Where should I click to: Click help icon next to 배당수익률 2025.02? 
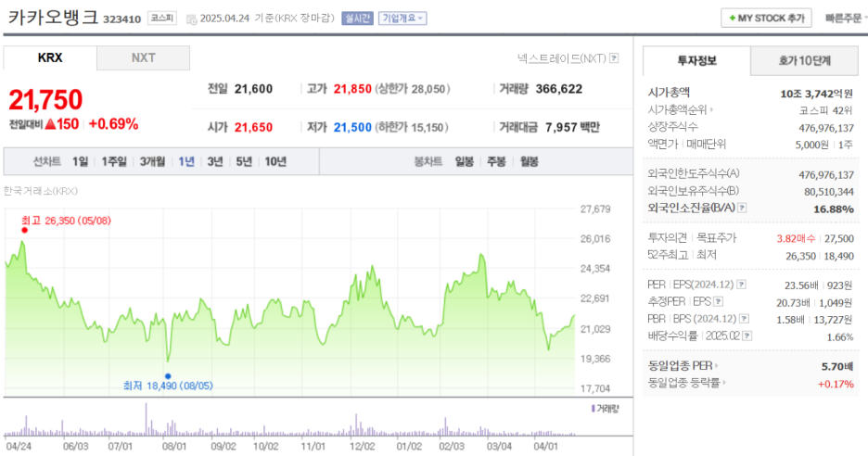pyautogui.click(x=747, y=336)
